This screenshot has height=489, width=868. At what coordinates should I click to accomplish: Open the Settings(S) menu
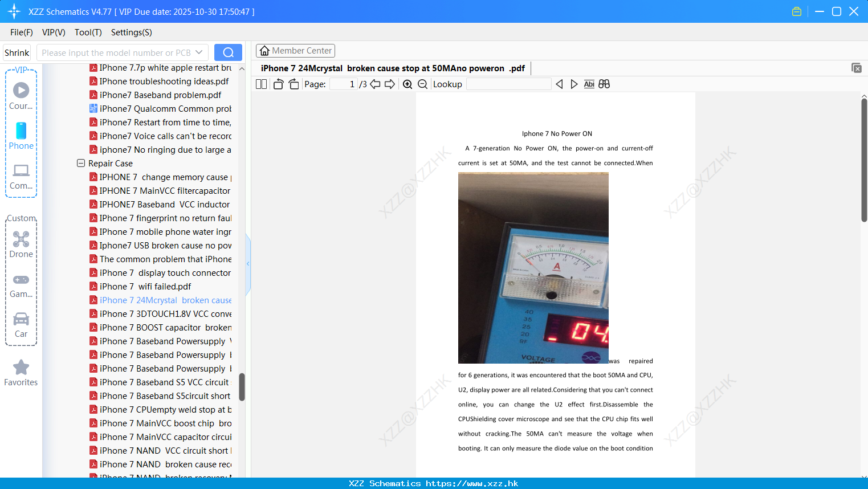coord(132,32)
